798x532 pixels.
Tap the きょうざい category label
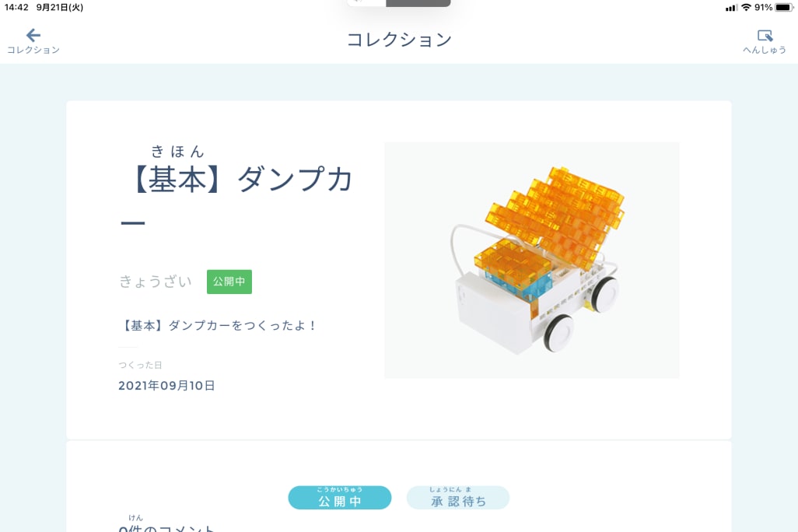coord(156,282)
